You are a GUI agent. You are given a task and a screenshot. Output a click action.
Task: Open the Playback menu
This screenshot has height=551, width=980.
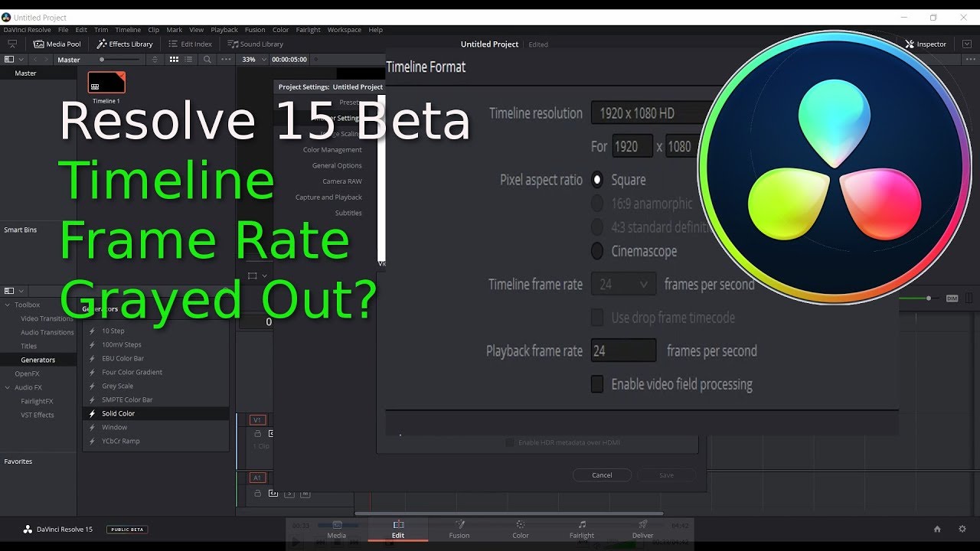pyautogui.click(x=224, y=30)
